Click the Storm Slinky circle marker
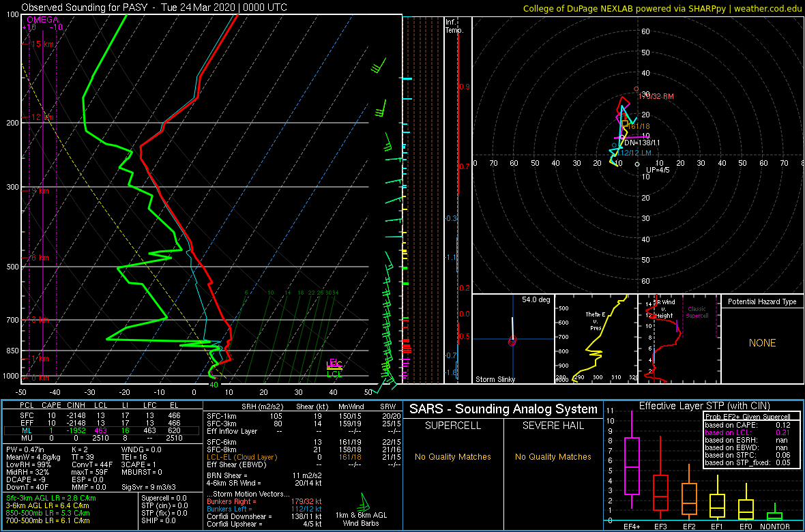 point(512,342)
